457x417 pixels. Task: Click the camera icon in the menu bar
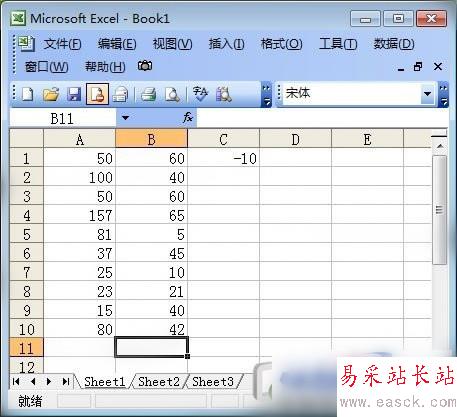145,66
